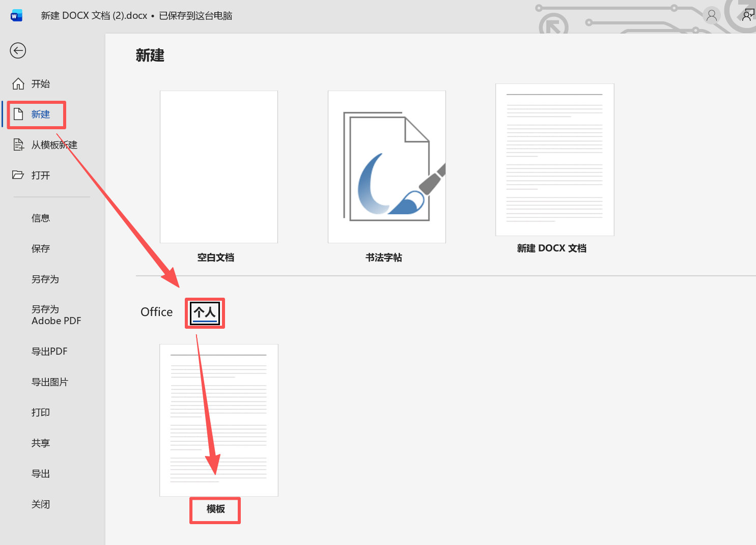
Task: Click the Word application icon in title bar
Action: [16, 15]
